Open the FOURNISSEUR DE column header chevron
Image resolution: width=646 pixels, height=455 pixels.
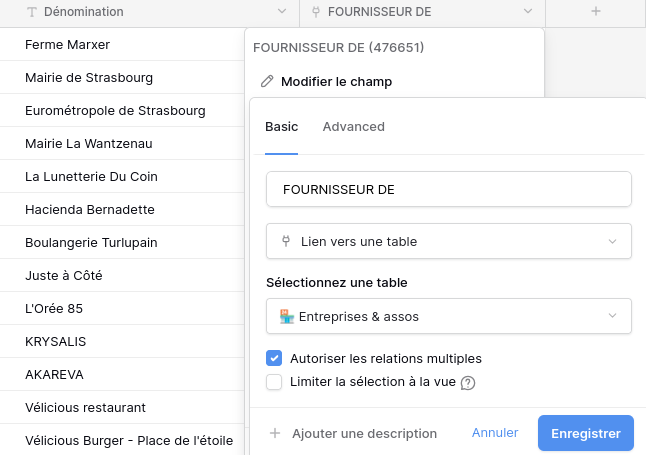tap(527, 12)
